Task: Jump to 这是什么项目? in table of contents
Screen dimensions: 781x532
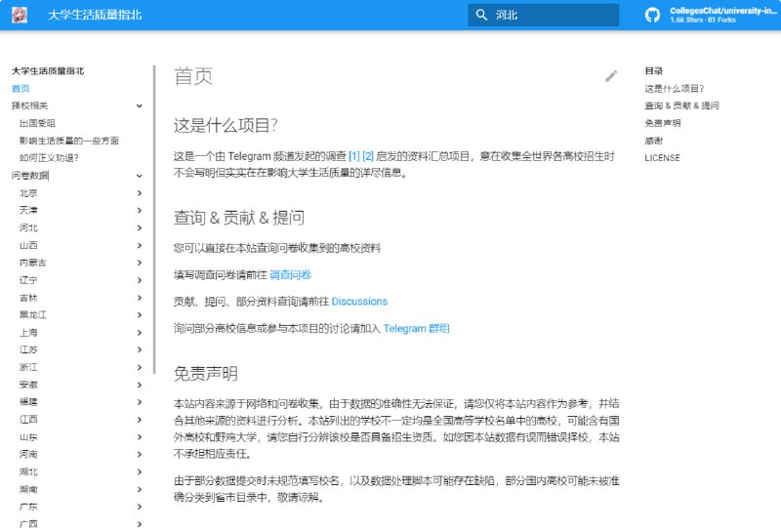Action: [675, 89]
